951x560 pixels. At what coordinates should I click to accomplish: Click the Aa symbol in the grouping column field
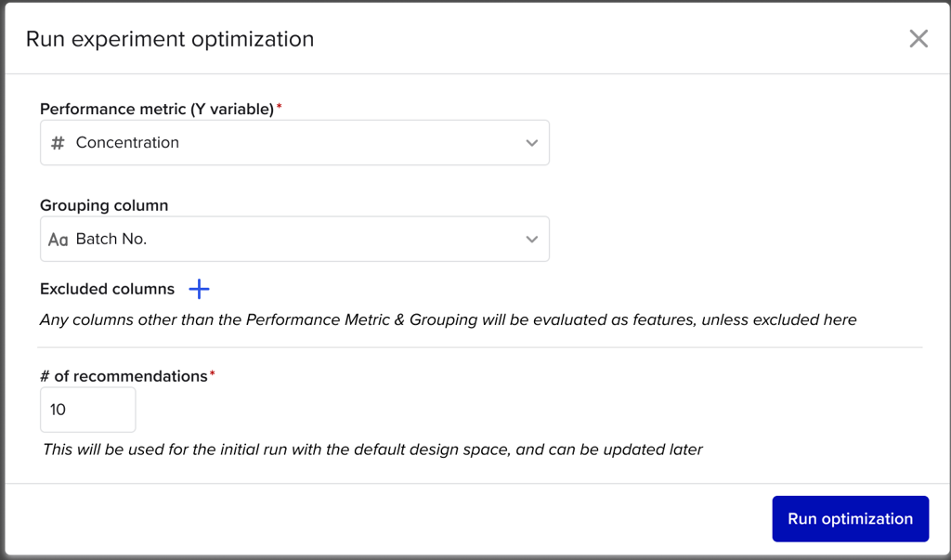(x=58, y=239)
